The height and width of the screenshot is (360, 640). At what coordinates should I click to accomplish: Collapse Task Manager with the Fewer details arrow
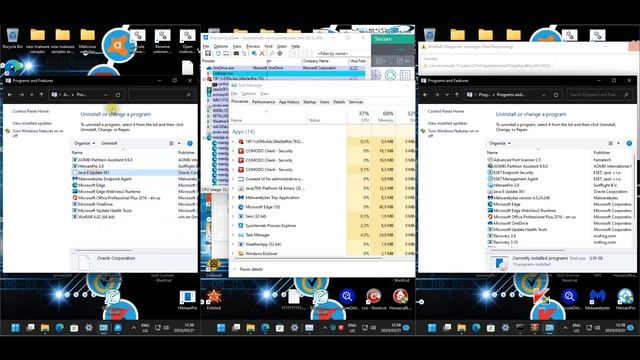(234, 269)
